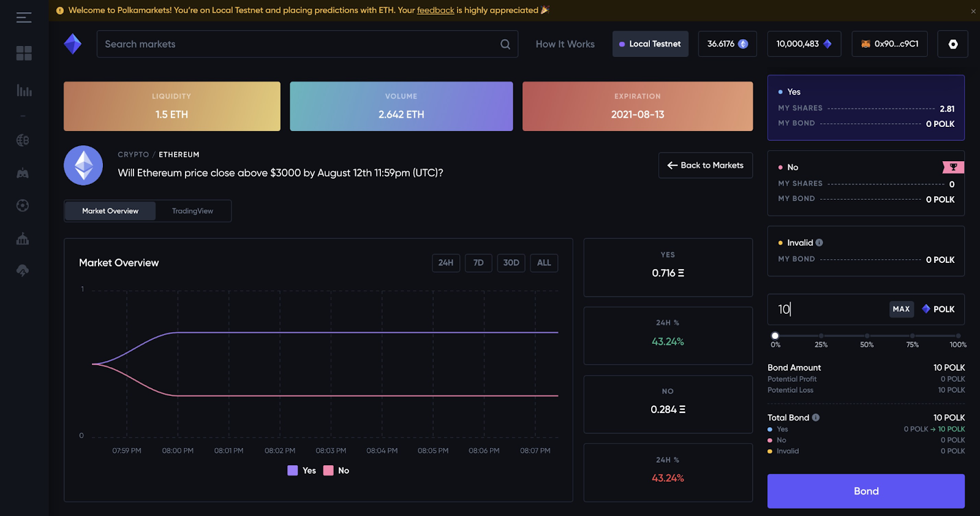Click the Liquidity 1.5 ETH card
Image resolution: width=980 pixels, height=516 pixels.
(172, 107)
